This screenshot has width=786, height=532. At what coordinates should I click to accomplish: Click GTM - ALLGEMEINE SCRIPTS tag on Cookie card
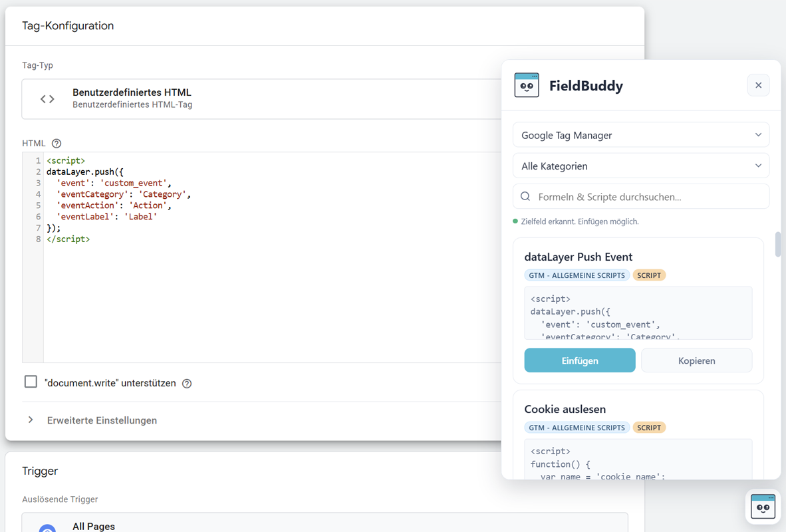click(577, 428)
